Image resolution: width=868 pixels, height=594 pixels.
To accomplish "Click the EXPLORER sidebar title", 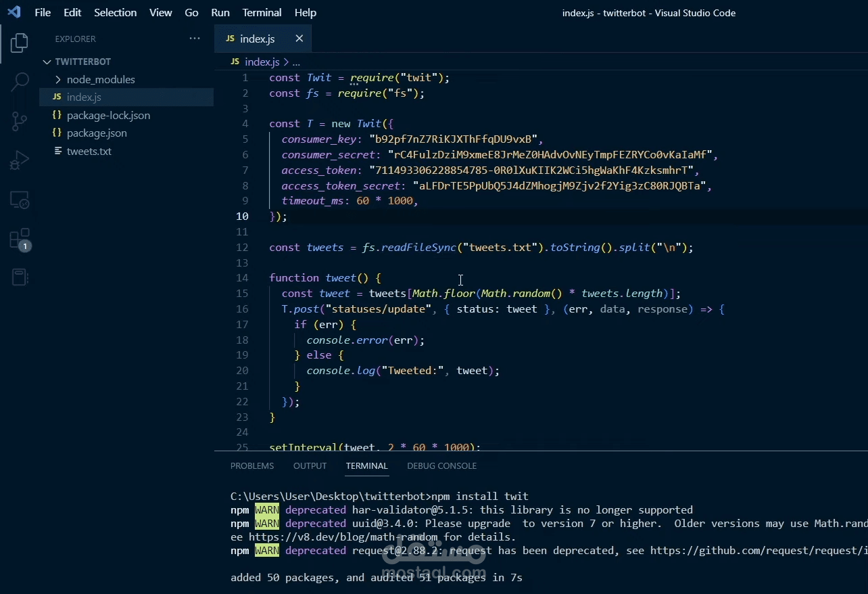I will tap(75, 39).
